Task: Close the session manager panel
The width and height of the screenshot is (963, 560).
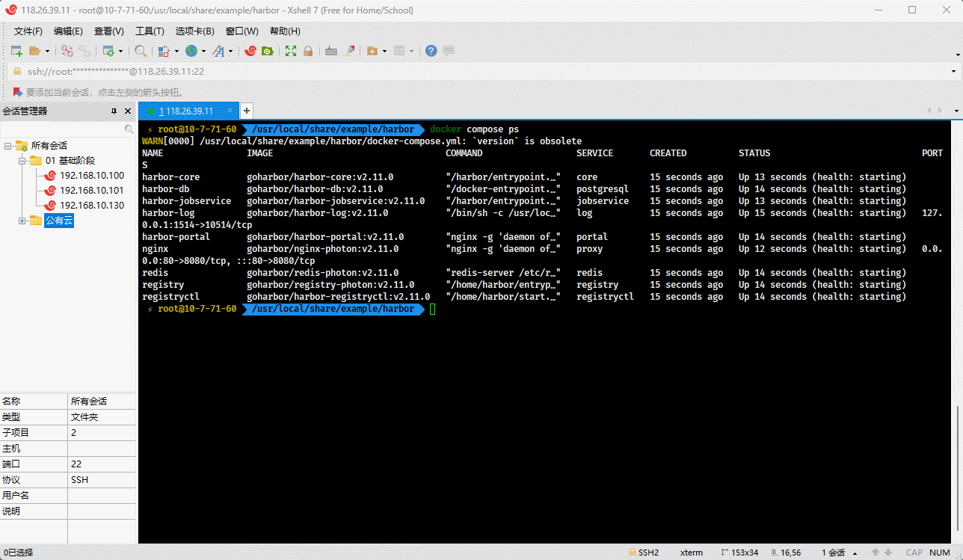Action: point(129,111)
